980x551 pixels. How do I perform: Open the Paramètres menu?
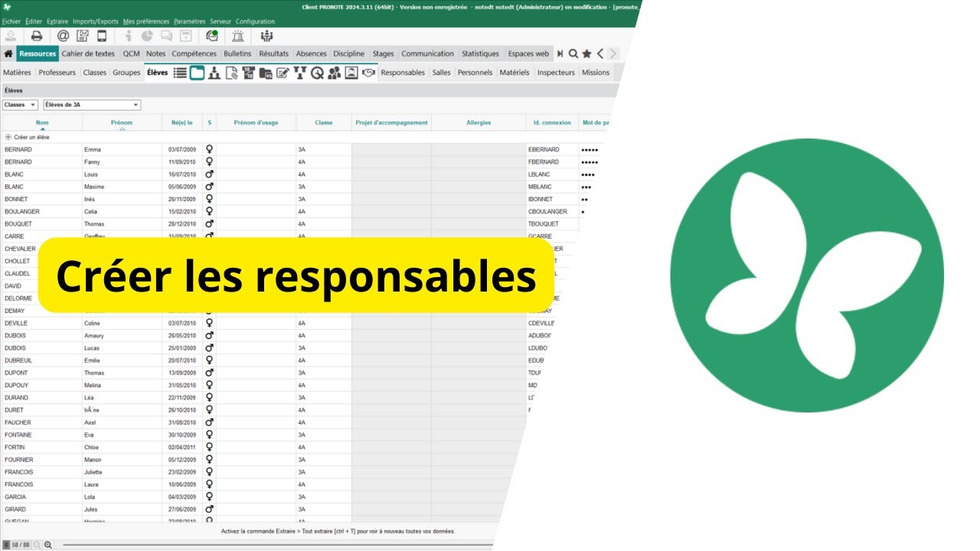189,21
